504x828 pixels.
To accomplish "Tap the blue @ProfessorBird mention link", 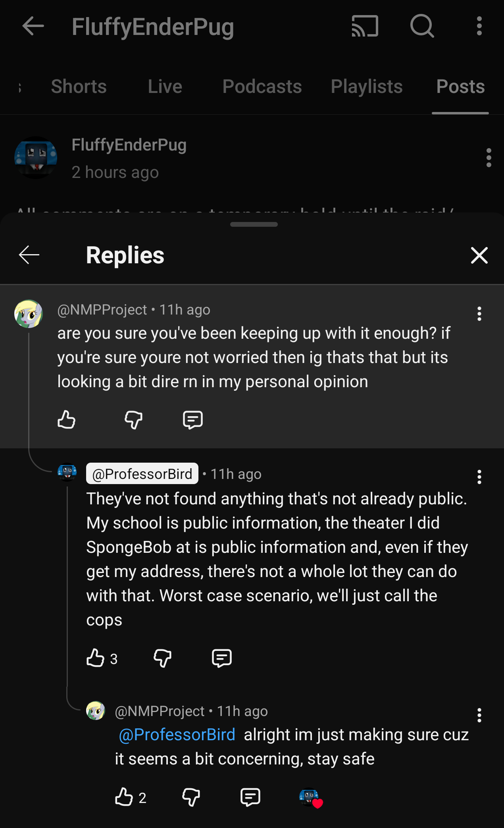I will (177, 735).
